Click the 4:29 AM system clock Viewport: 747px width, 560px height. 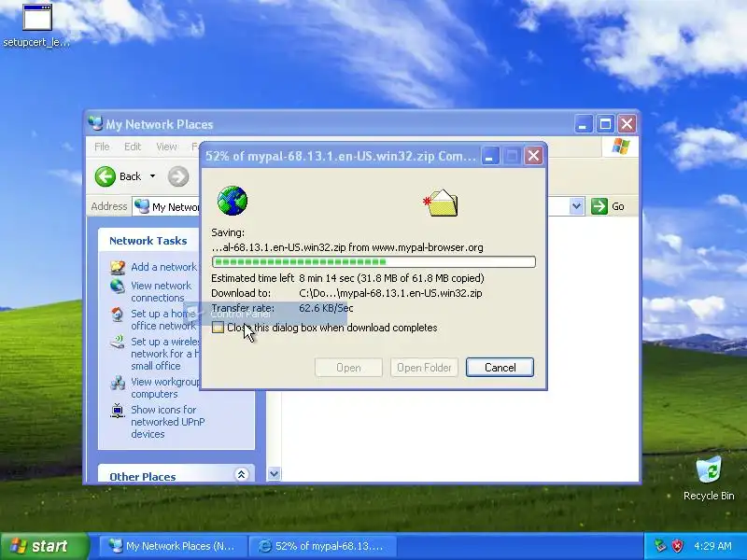click(712, 546)
